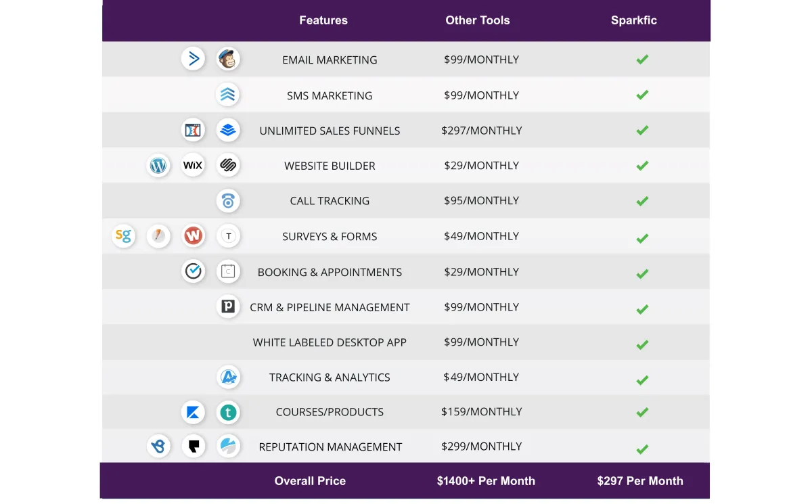
Task: Click the CRM & Pipeline Management label
Action: 330,307
